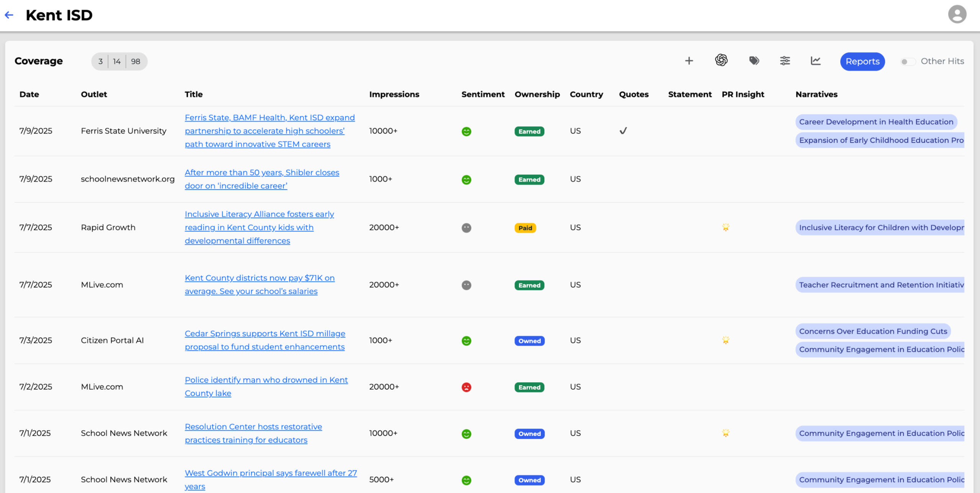Click the Paid ownership badge on Rapid Growth row
This screenshot has height=493, width=980.
(x=525, y=228)
